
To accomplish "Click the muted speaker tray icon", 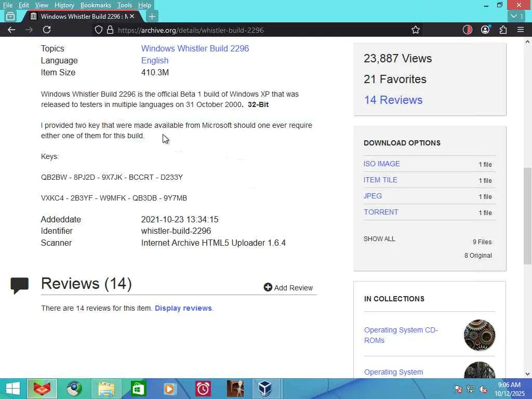I will click(483, 389).
